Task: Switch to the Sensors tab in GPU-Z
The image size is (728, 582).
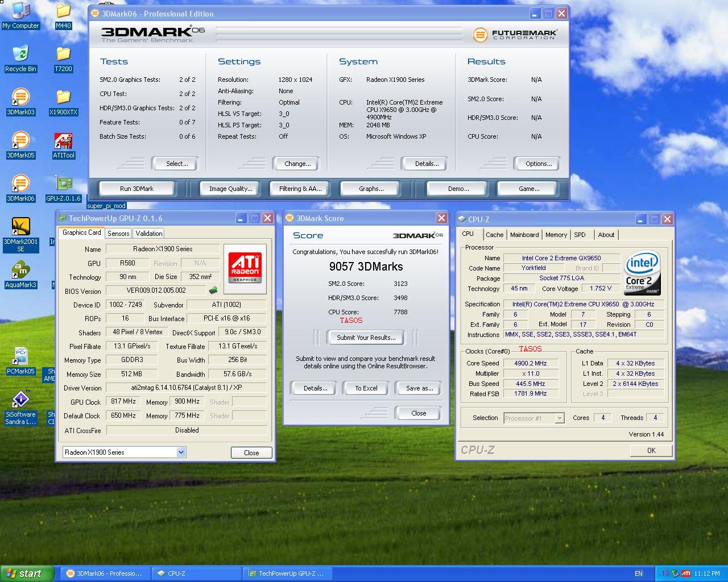Action: [118, 234]
